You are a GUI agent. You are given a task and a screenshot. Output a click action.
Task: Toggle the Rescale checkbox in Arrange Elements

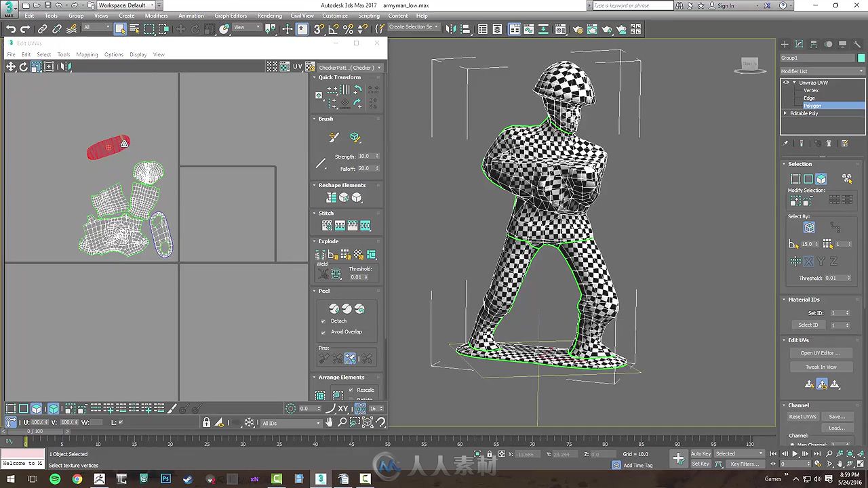[x=351, y=390]
